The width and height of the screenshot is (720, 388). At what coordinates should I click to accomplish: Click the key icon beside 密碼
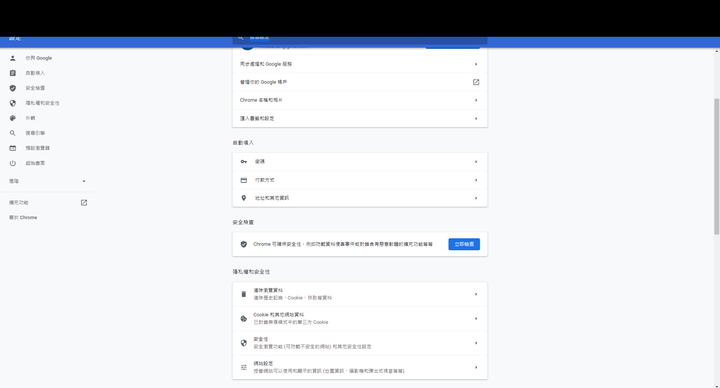click(x=244, y=162)
